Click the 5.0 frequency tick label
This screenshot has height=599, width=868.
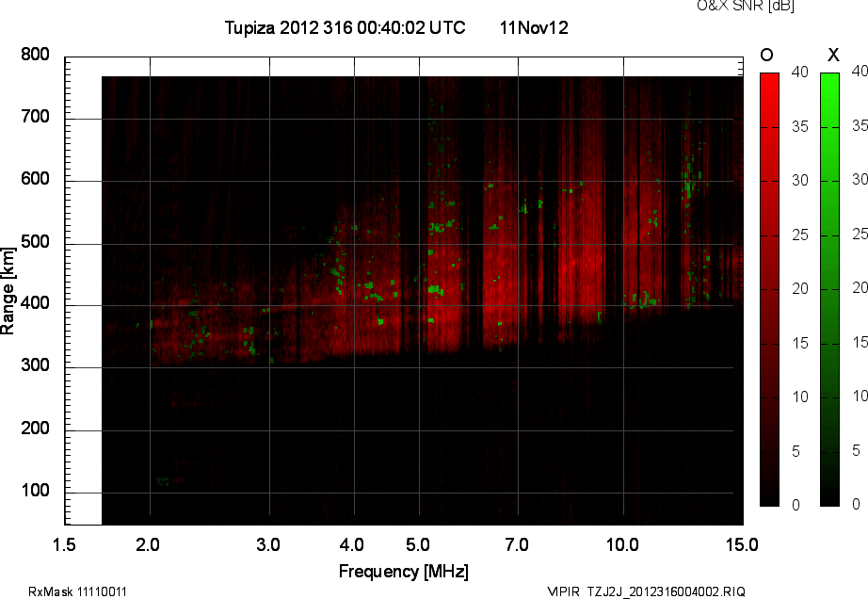(418, 544)
